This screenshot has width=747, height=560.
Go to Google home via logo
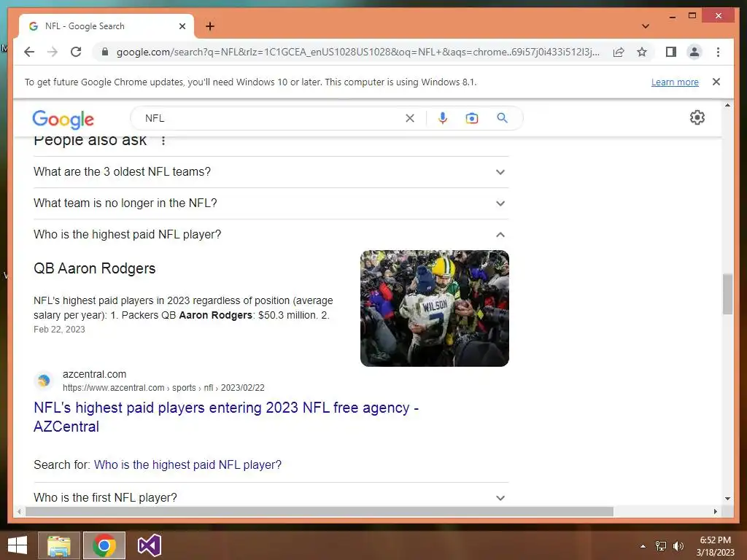tap(63, 119)
